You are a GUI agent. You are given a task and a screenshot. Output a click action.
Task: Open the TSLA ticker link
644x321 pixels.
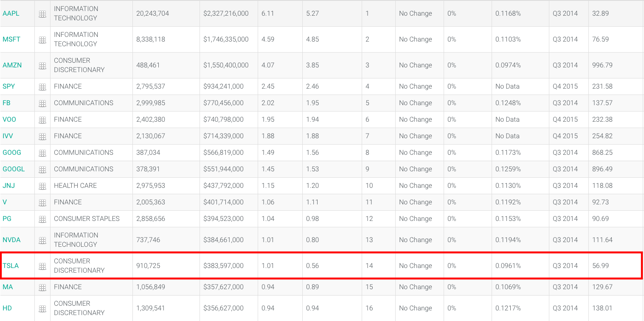[11, 266]
